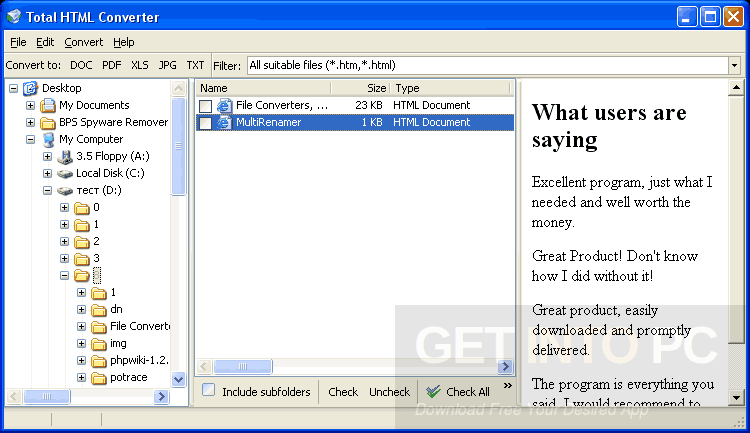Click the preview pane scroll up arrow

(x=736, y=88)
